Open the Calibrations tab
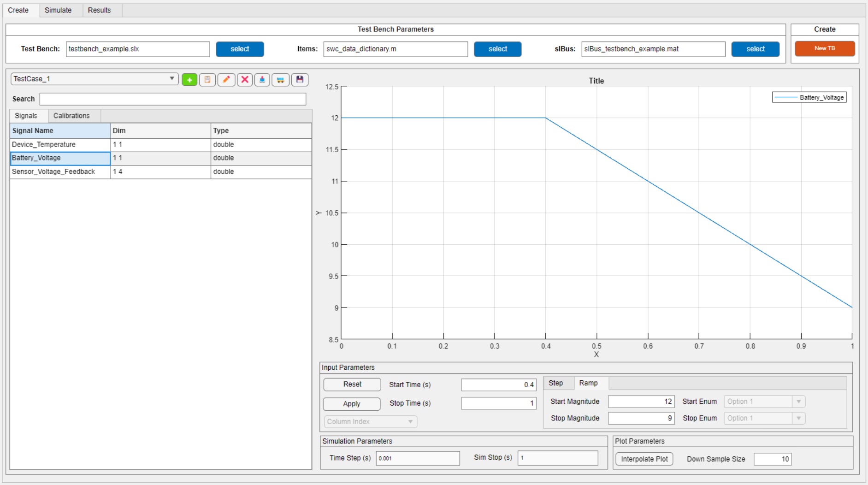Viewport: 868px width, 485px height. click(x=72, y=116)
